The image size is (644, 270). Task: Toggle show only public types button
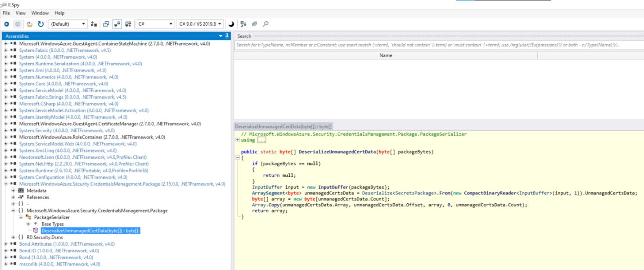[106, 24]
